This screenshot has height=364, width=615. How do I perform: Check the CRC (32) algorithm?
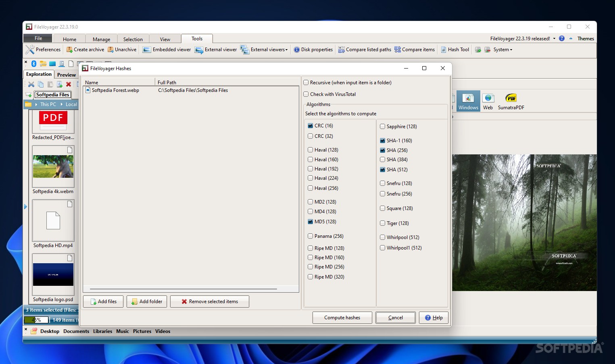coord(311,136)
